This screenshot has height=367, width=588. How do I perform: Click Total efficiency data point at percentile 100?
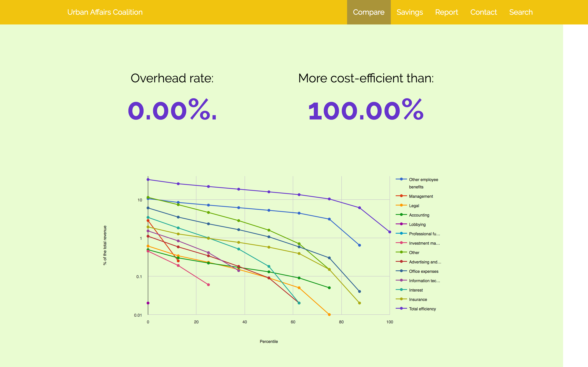point(390,232)
